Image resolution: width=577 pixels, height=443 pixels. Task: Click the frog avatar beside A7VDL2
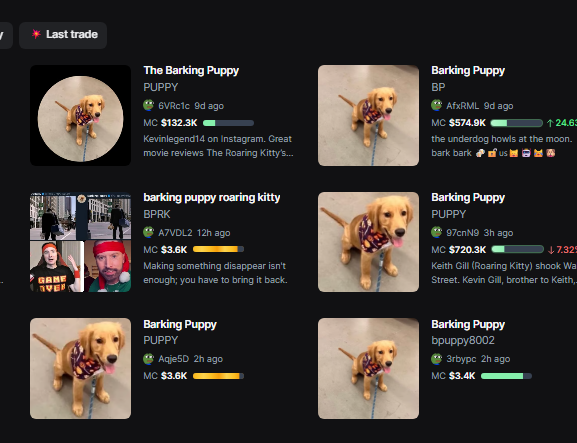(x=149, y=233)
